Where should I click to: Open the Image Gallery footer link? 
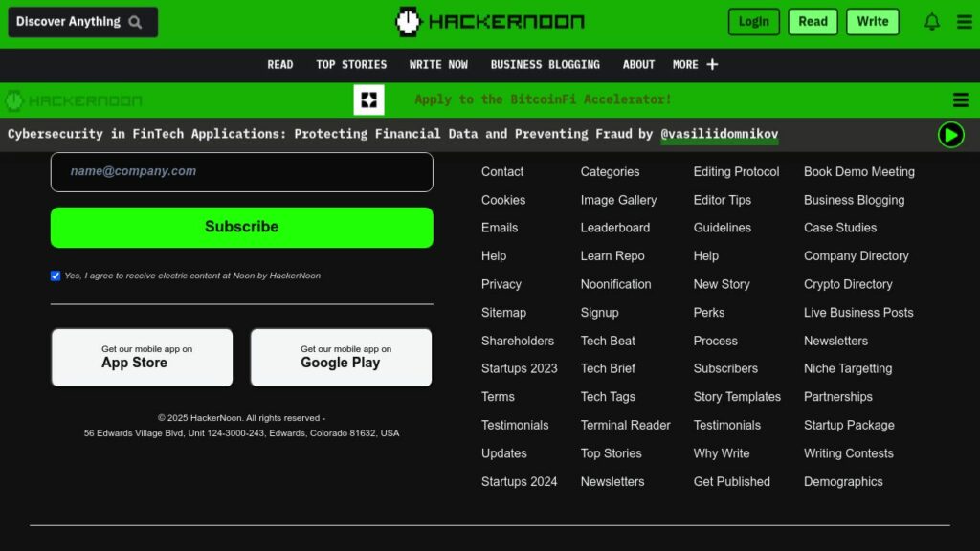618,200
